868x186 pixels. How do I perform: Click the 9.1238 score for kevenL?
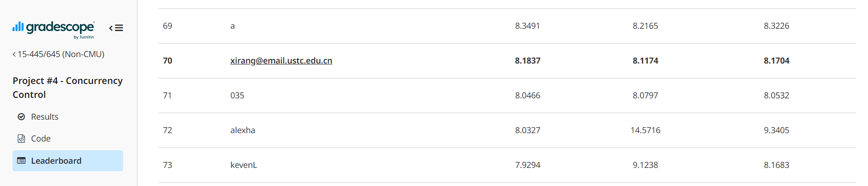(645, 165)
